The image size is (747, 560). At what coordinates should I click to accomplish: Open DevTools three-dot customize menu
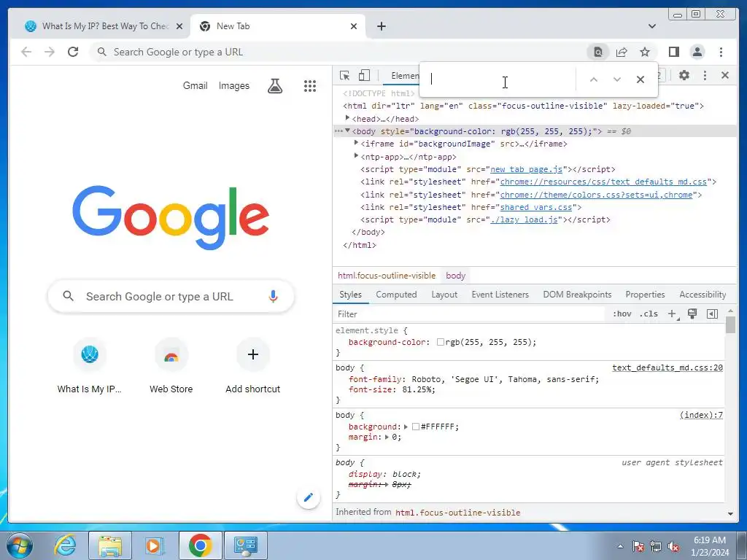(705, 75)
